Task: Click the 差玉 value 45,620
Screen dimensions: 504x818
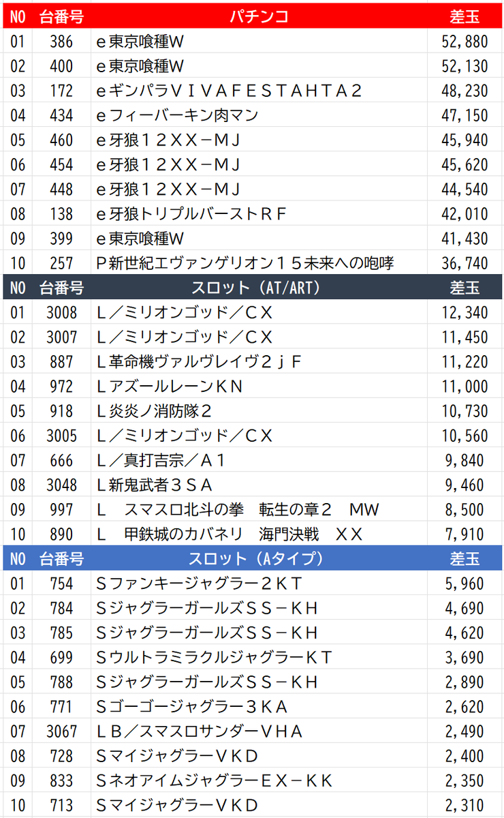Action: [x=465, y=164]
